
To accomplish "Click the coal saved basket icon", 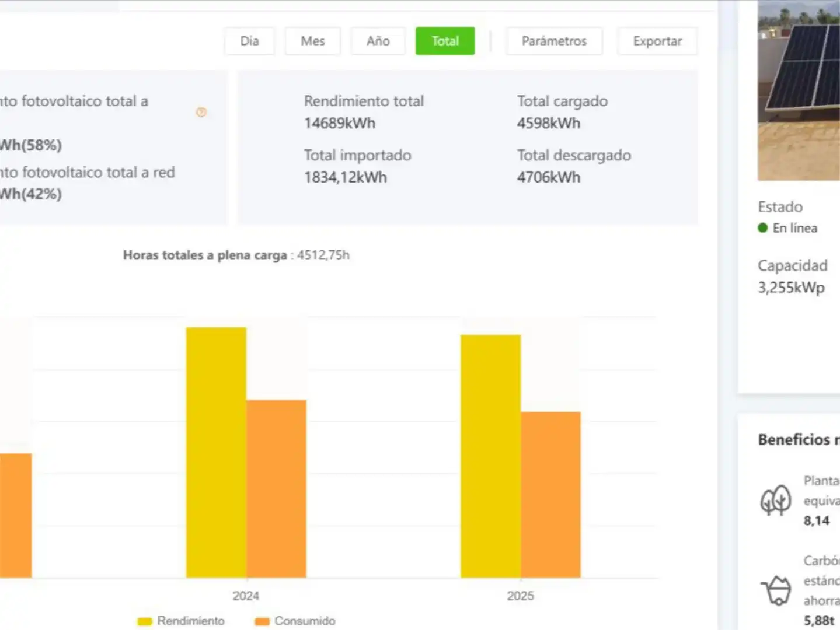I will click(x=775, y=590).
